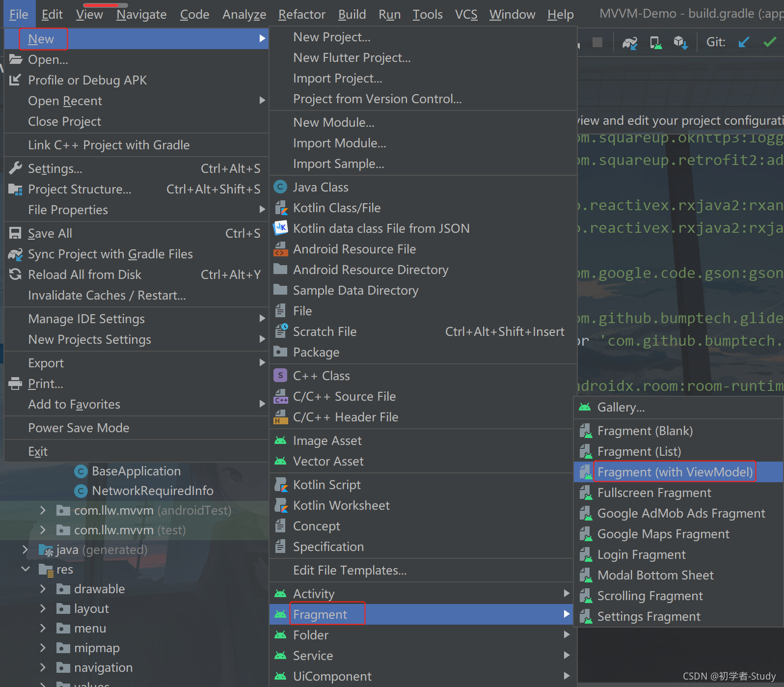Click the Git update project arrow icon
Screen dimensions: 784x687
tap(744, 42)
